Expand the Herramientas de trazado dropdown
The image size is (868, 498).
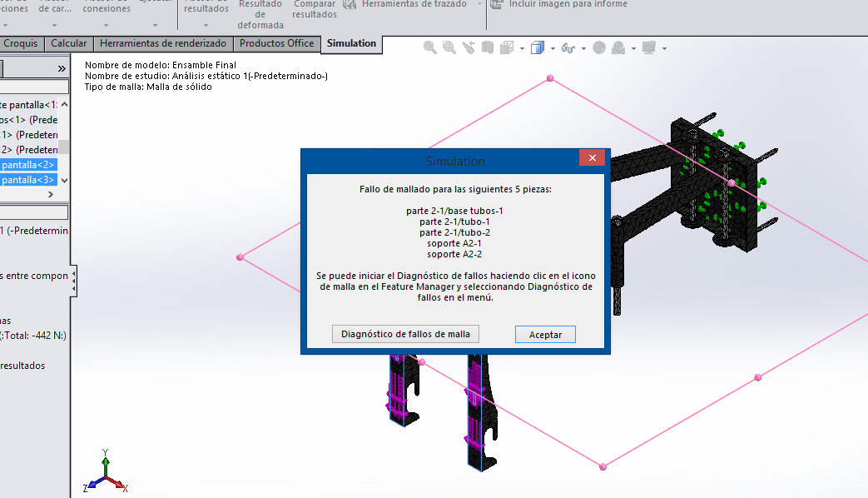pyautogui.click(x=479, y=4)
